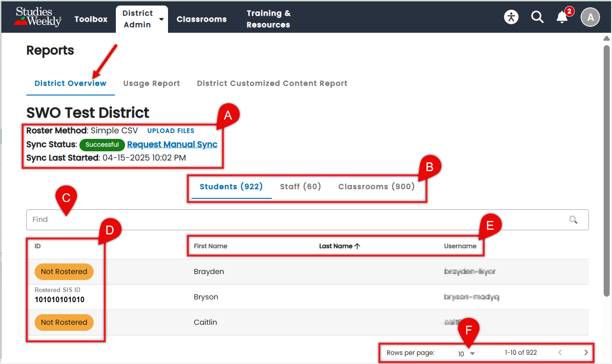The image size is (612, 364).
Task: Open the Classrooms menu item
Action: (202, 19)
